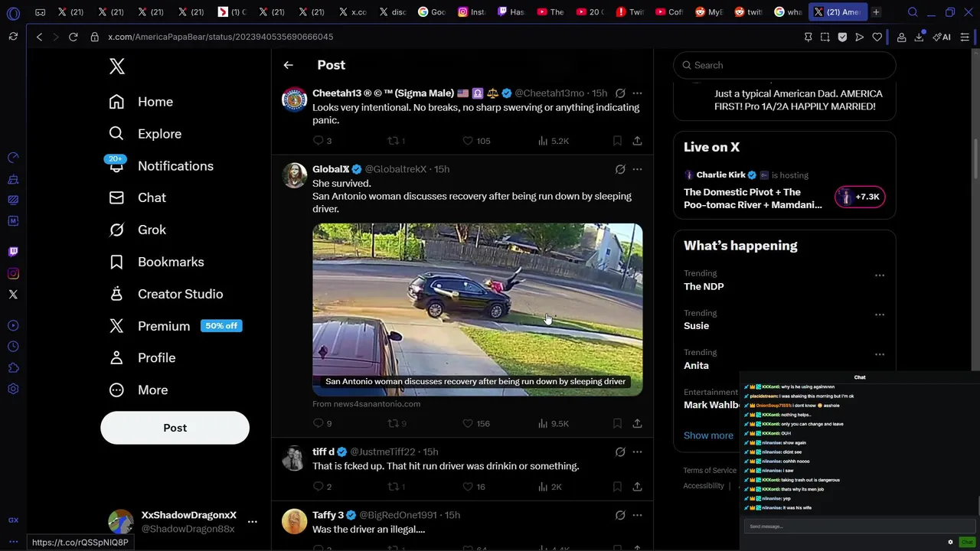The height and width of the screenshot is (551, 980).
Task: Repost Cheetah13's comment
Action: 393,141
